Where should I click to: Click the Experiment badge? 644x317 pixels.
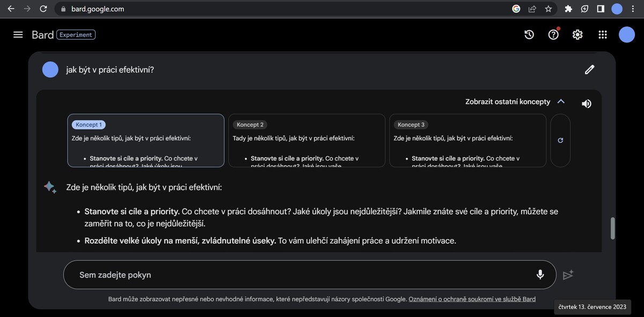(76, 34)
